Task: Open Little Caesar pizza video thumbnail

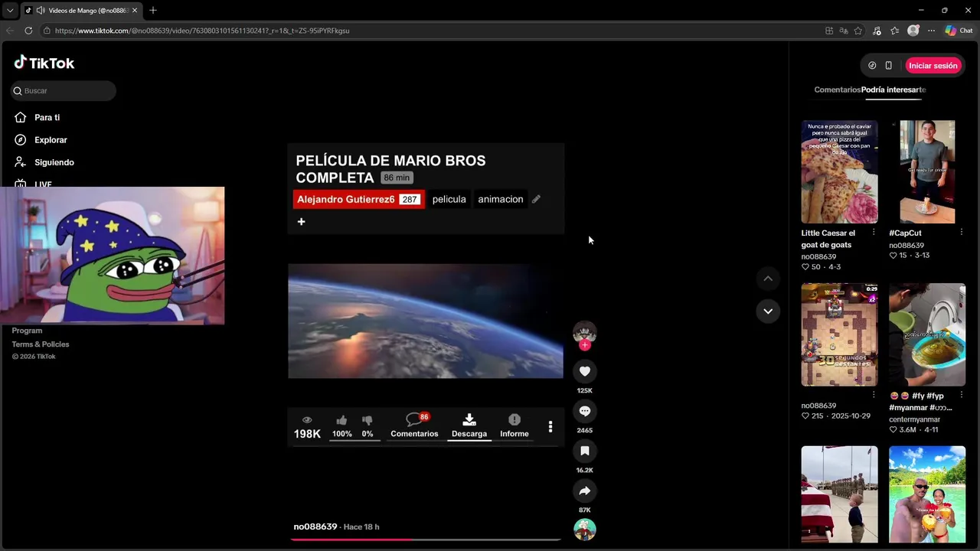Action: pyautogui.click(x=839, y=171)
